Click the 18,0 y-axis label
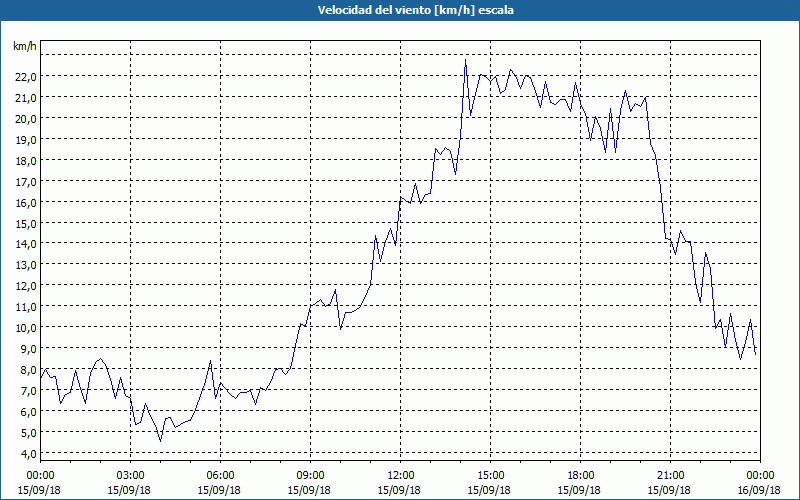 click(x=26, y=160)
